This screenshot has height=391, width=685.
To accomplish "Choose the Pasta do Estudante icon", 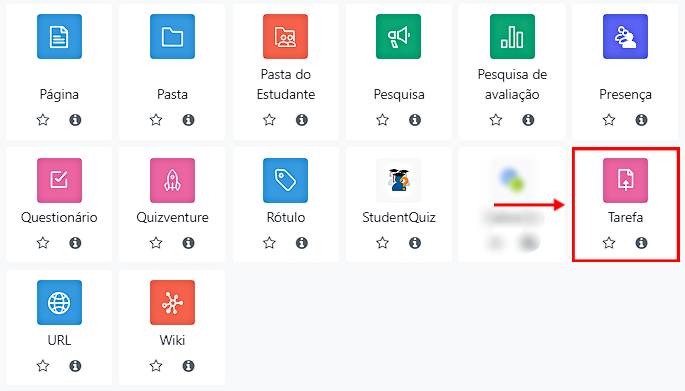I will pos(285,36).
